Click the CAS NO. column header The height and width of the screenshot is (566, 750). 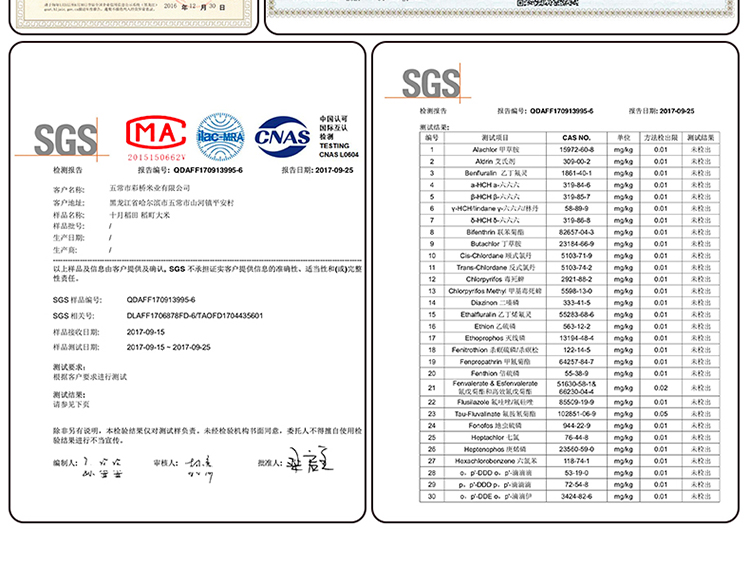pyautogui.click(x=576, y=137)
